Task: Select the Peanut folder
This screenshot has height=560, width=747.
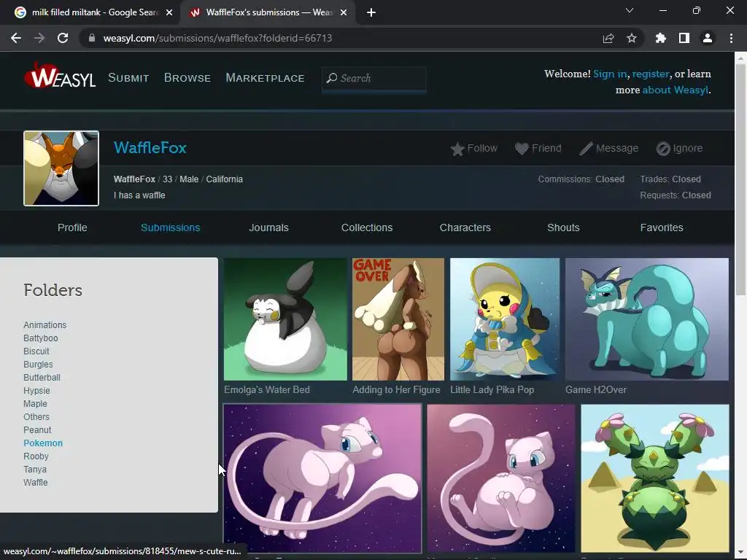Action: pyautogui.click(x=37, y=430)
